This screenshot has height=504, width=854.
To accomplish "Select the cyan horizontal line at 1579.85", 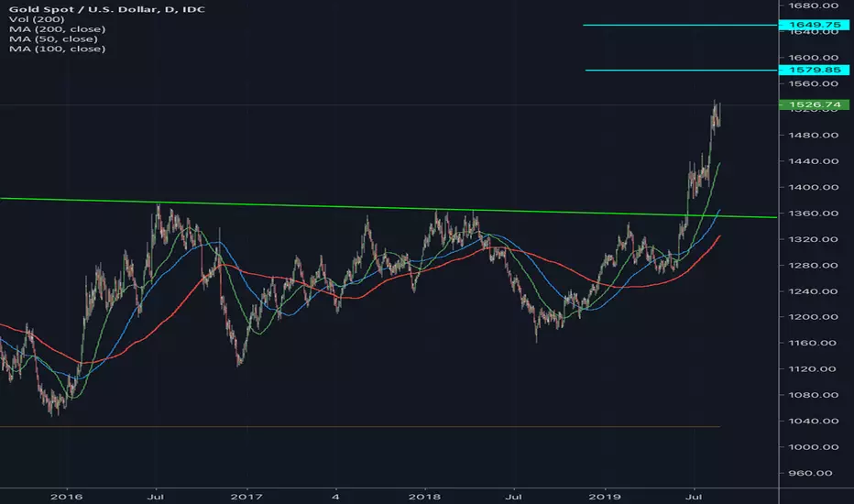I will (681, 70).
